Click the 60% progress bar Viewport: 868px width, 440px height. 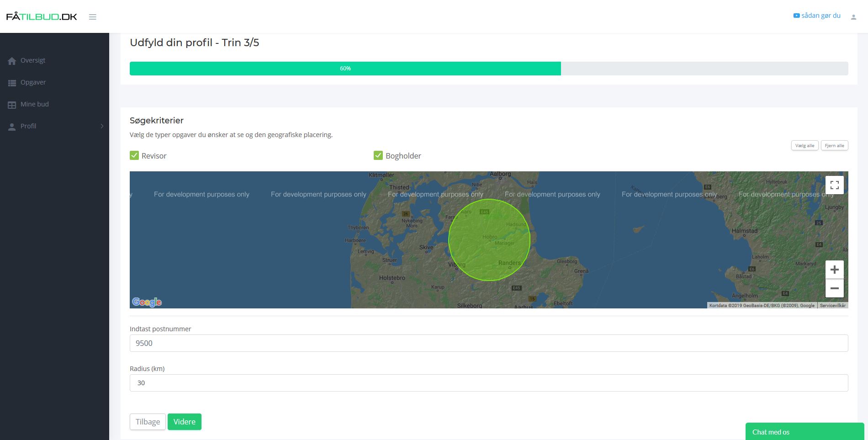(345, 69)
